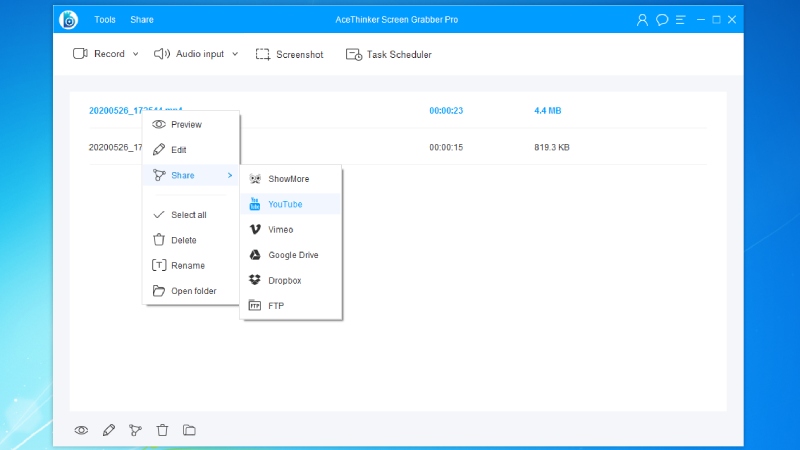Choose Preview from the context menu

[191, 124]
